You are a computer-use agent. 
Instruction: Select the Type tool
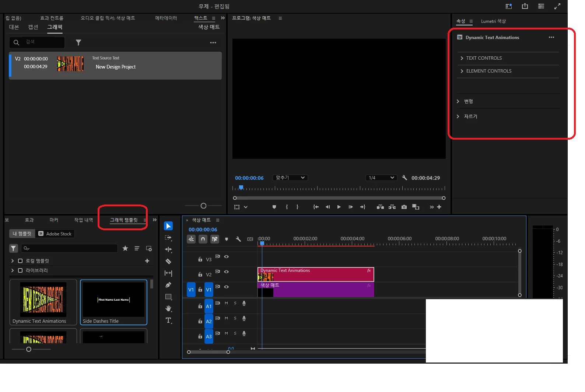coord(168,320)
